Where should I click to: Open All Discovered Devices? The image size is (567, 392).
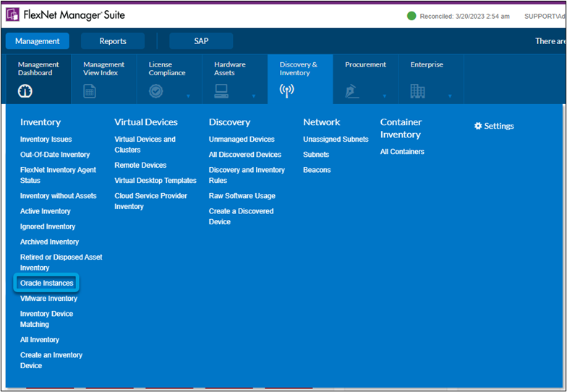[x=245, y=155]
